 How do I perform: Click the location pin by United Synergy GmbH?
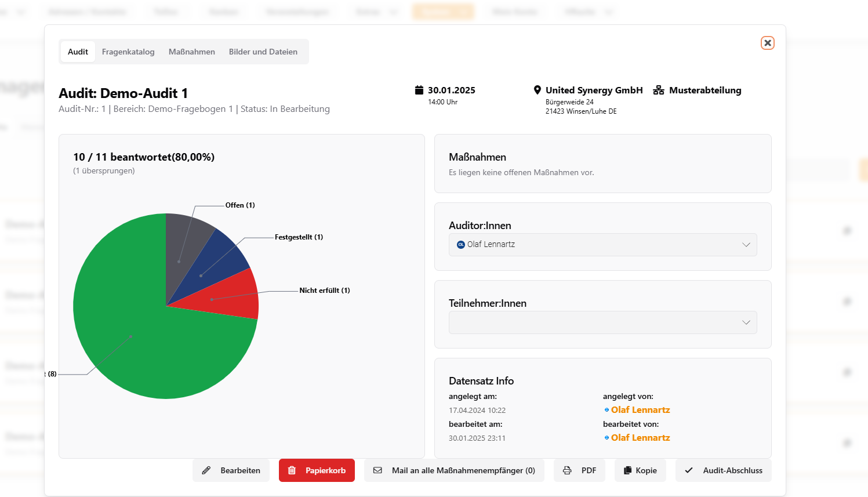(x=537, y=90)
